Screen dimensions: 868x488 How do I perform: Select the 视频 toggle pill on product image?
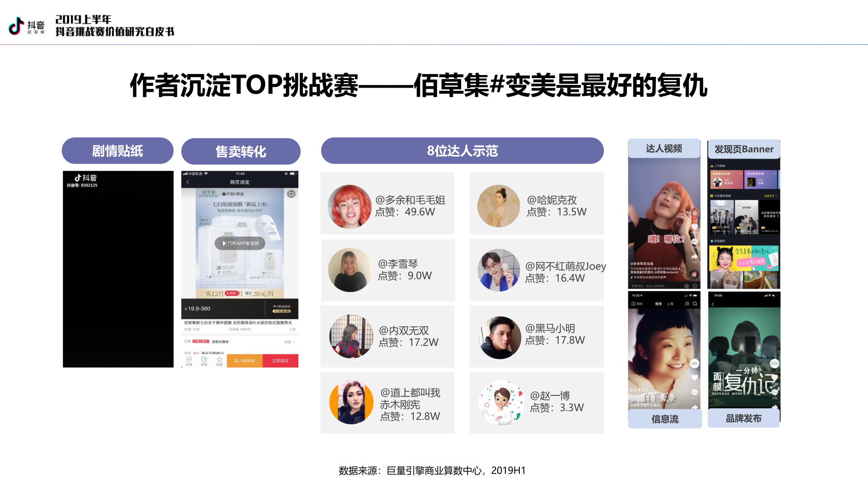[x=231, y=293]
